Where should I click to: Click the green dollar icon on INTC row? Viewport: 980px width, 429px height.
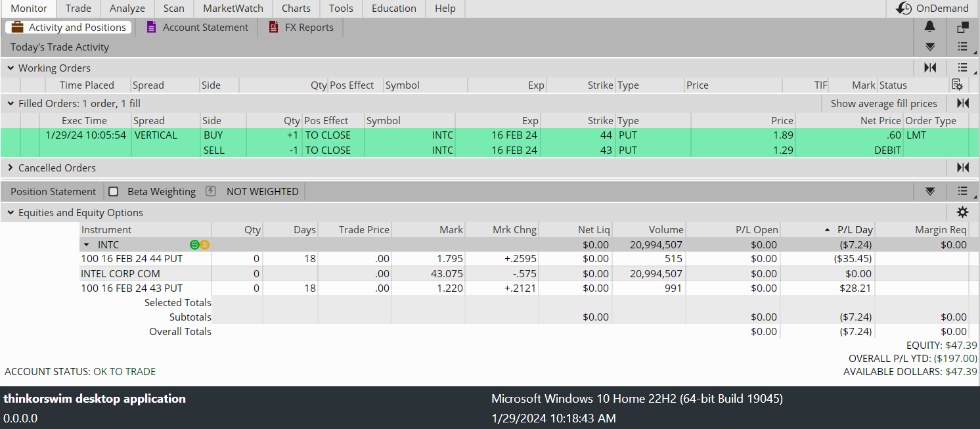point(194,244)
